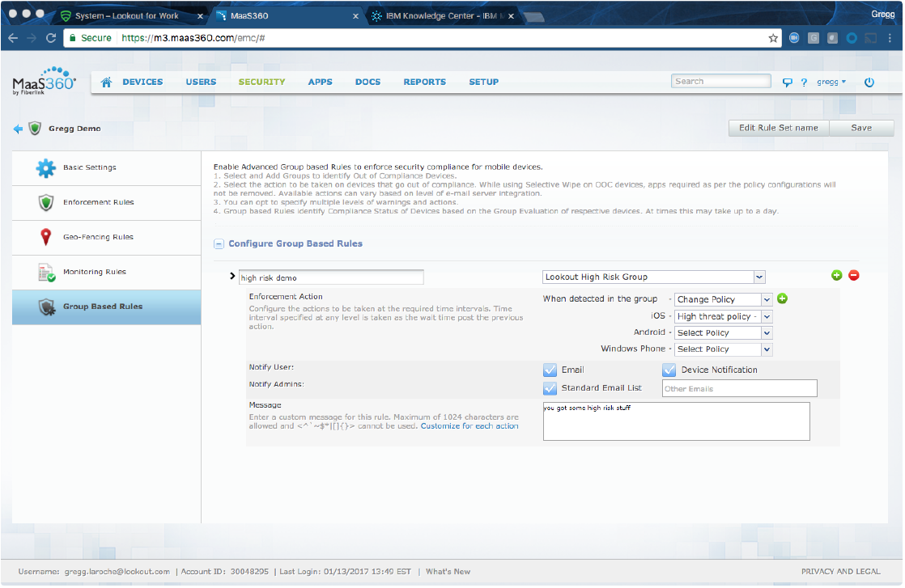This screenshot has height=588, width=905.
Task: Remove the group rule with red minus
Action: click(854, 276)
